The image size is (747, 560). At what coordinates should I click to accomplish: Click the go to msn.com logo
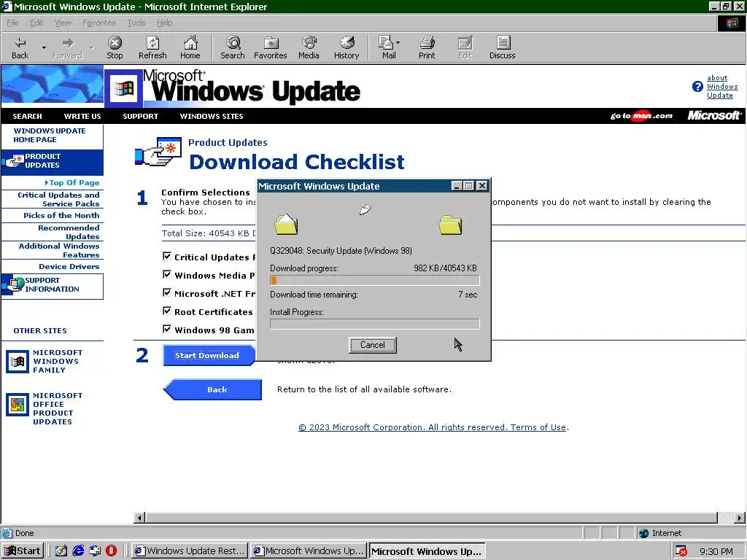point(641,116)
